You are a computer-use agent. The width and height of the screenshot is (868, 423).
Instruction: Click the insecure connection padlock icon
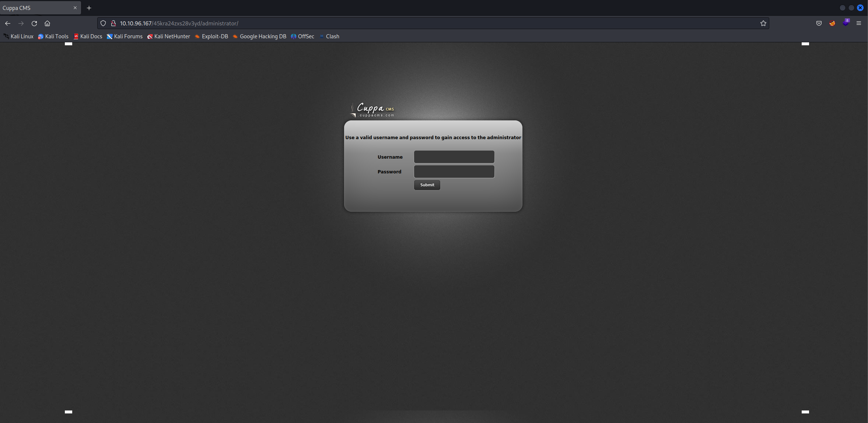coord(113,23)
